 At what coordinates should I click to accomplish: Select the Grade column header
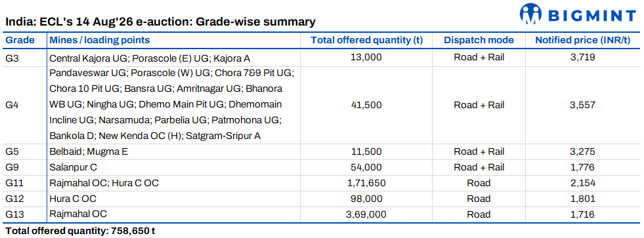pos(20,40)
